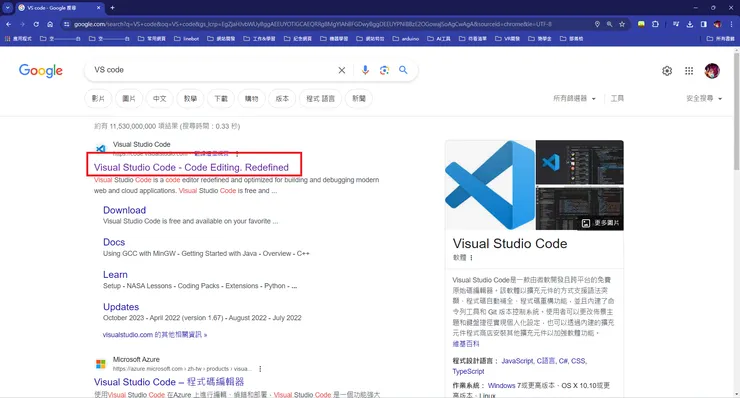Open Google quick settings gear
This screenshot has height=398, width=740.
click(667, 71)
